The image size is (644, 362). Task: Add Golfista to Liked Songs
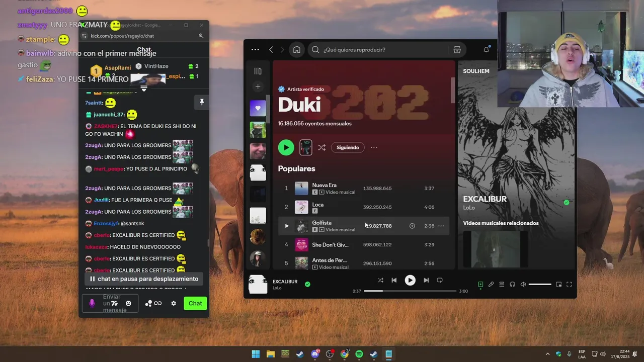tap(412, 226)
